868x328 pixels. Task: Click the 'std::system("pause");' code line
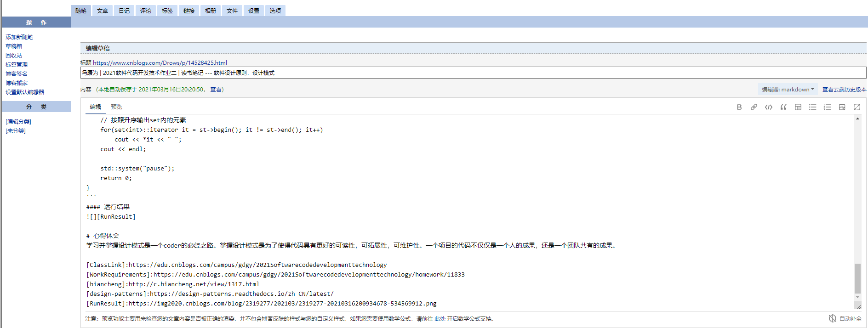(x=137, y=168)
